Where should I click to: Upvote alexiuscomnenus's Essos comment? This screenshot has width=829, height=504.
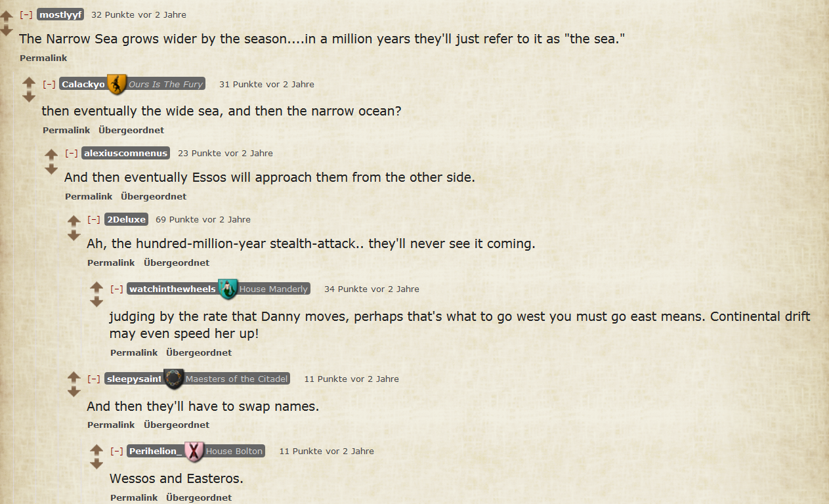point(51,154)
